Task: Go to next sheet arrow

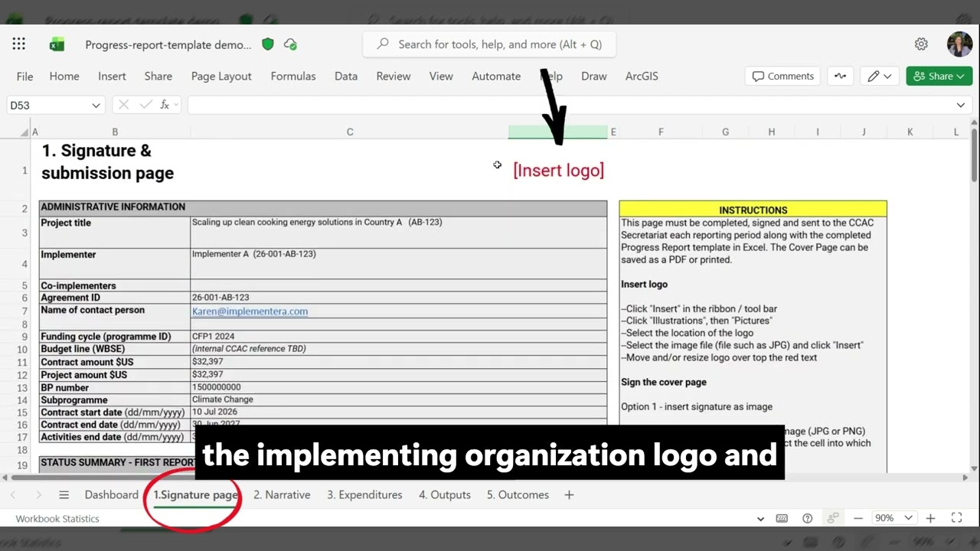Action: tap(38, 495)
